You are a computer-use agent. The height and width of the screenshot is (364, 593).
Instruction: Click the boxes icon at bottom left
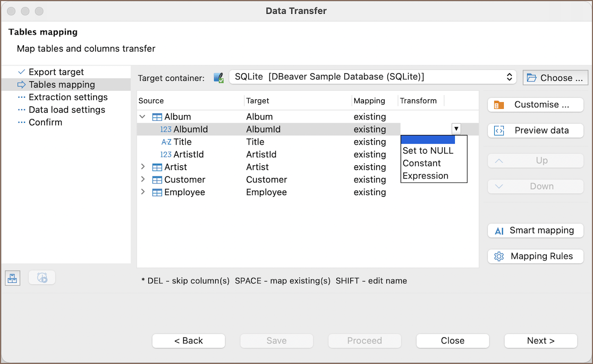(13, 278)
